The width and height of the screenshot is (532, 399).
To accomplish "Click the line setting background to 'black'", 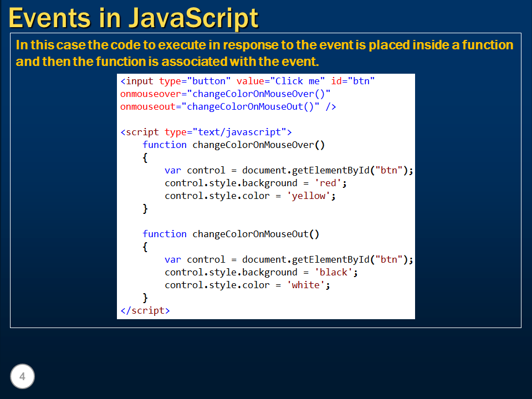I will (261, 273).
